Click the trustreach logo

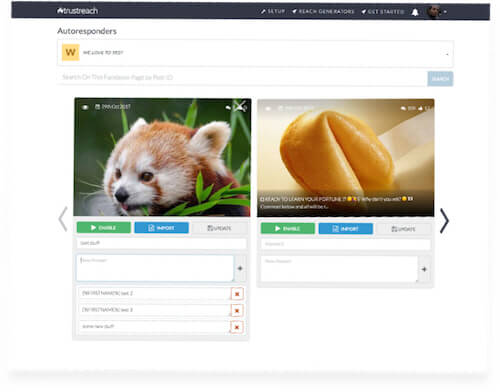pos(77,11)
